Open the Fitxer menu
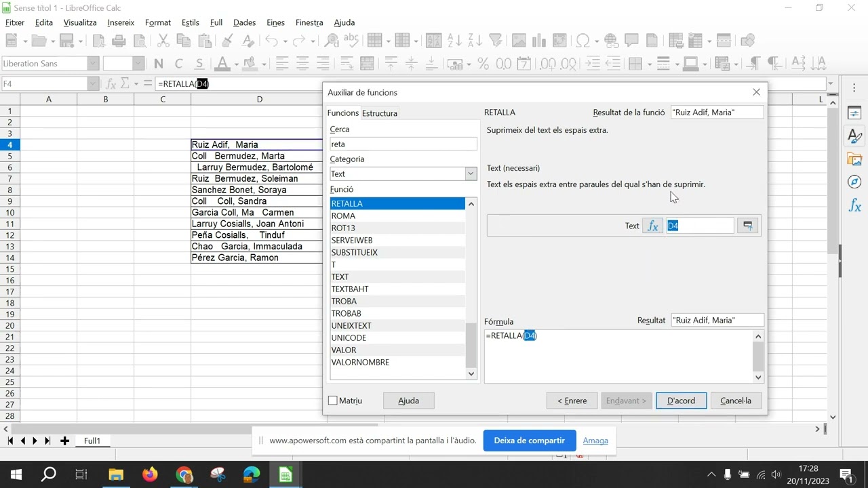868x488 pixels. click(15, 22)
